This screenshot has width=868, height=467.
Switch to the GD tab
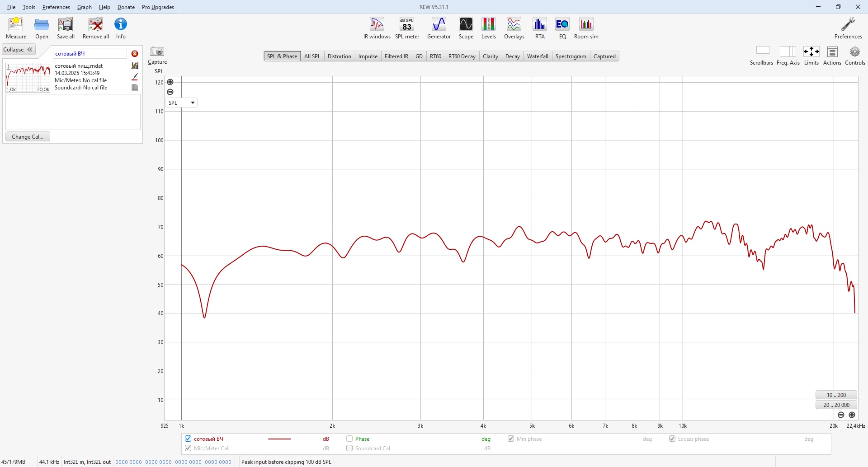click(x=419, y=56)
